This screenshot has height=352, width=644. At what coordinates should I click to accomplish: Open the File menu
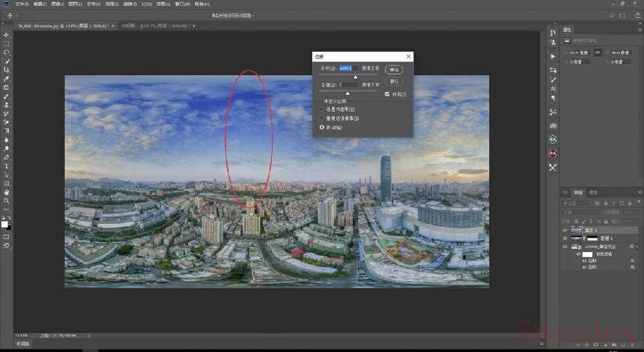[x=22, y=4]
